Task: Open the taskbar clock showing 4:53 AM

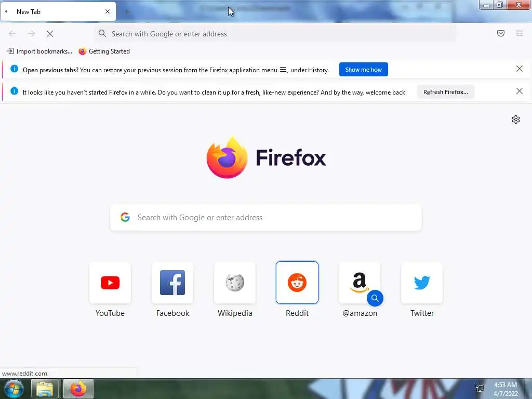Action: click(506, 389)
